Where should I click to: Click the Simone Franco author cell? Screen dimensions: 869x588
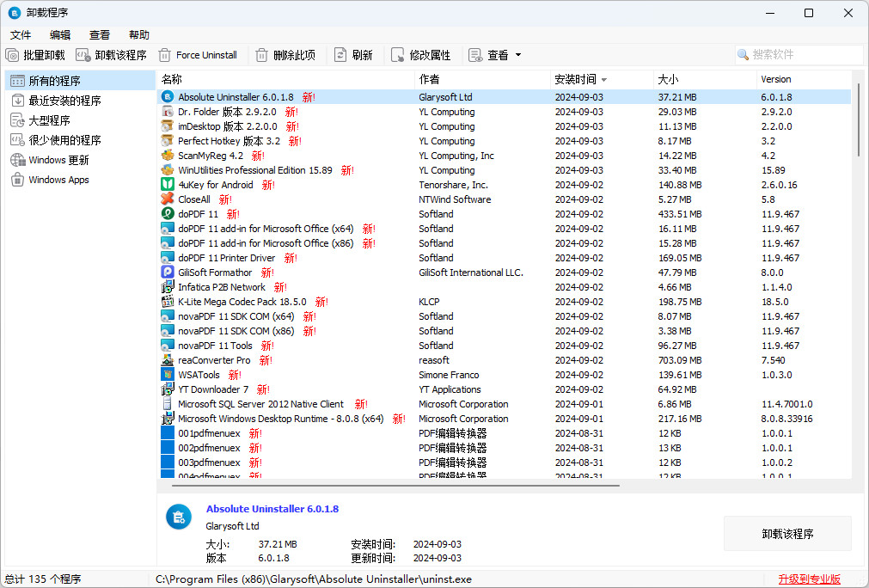[x=449, y=375]
